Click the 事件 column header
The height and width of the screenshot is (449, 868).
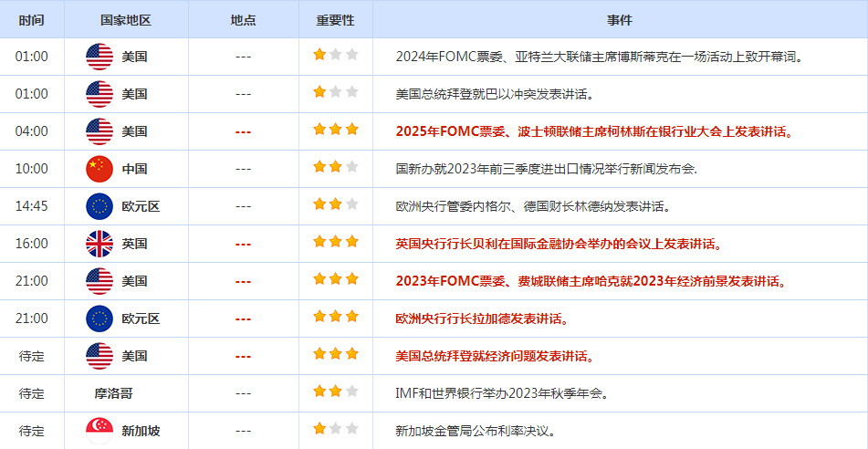coord(620,20)
